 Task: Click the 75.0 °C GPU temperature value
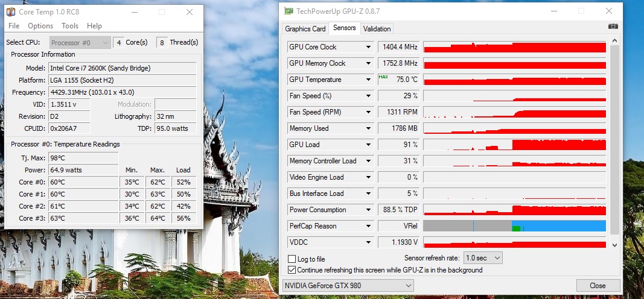[x=398, y=80]
